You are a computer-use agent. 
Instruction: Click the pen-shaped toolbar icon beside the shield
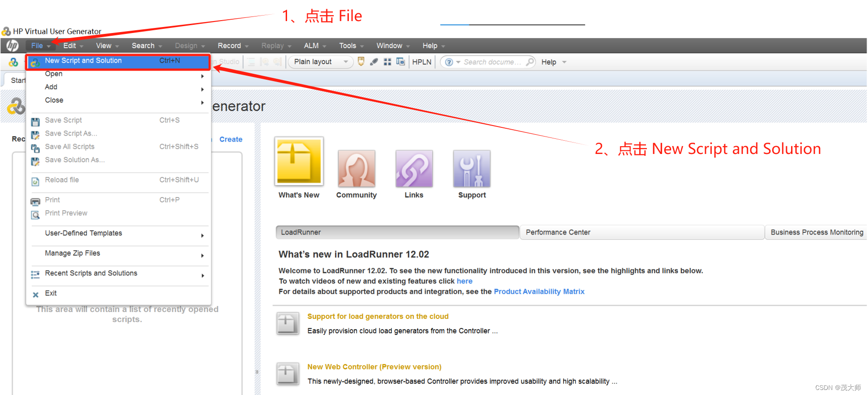point(374,61)
